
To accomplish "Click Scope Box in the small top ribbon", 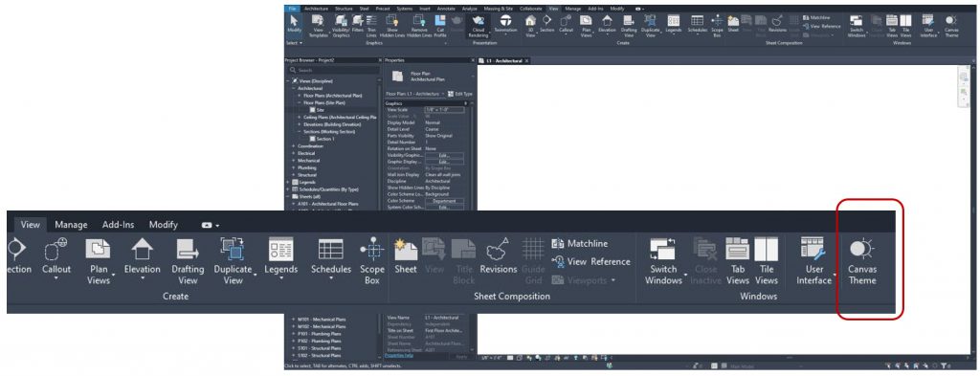I will point(717,26).
